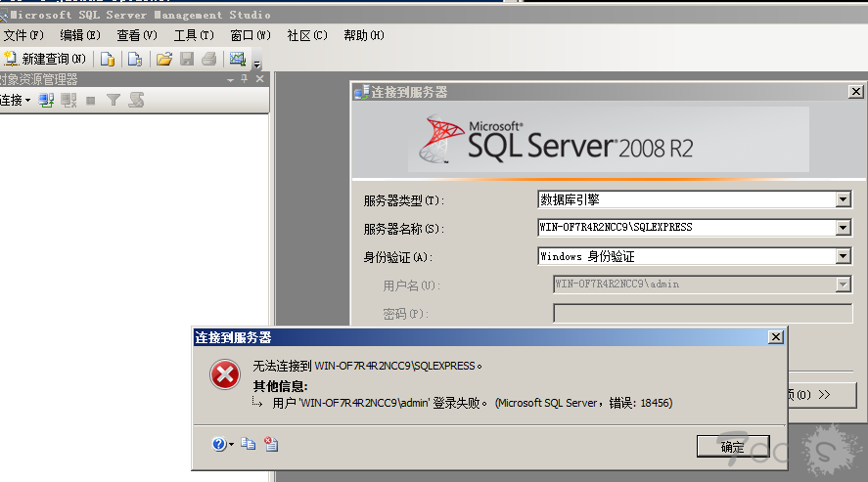This screenshot has height=482, width=868.
Task: Open the 连接 dropdown in Object Explorer
Action: click(x=15, y=100)
